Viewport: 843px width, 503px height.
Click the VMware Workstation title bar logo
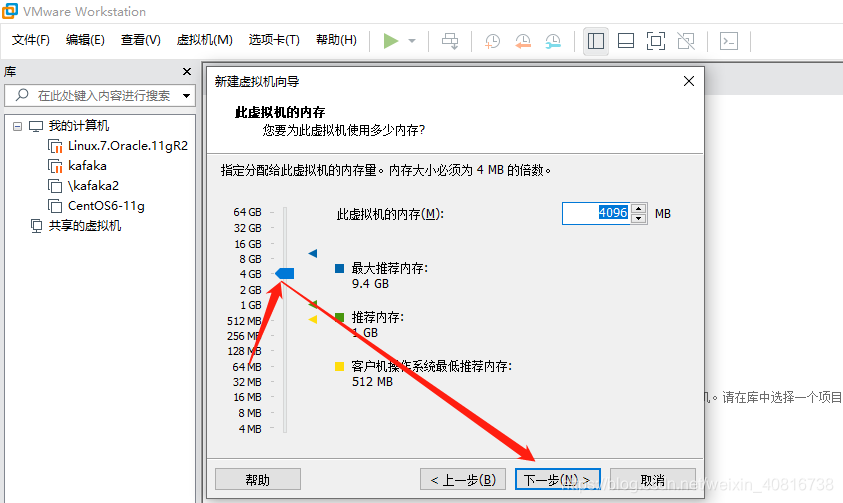10,11
